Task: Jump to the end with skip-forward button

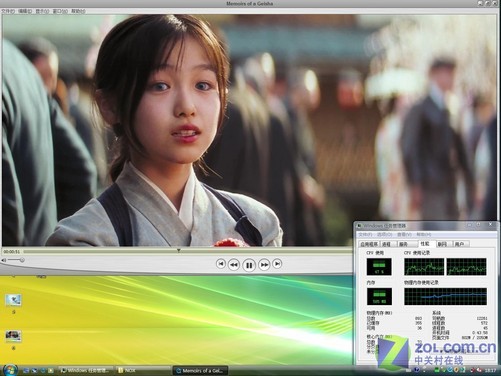Action: (x=277, y=264)
